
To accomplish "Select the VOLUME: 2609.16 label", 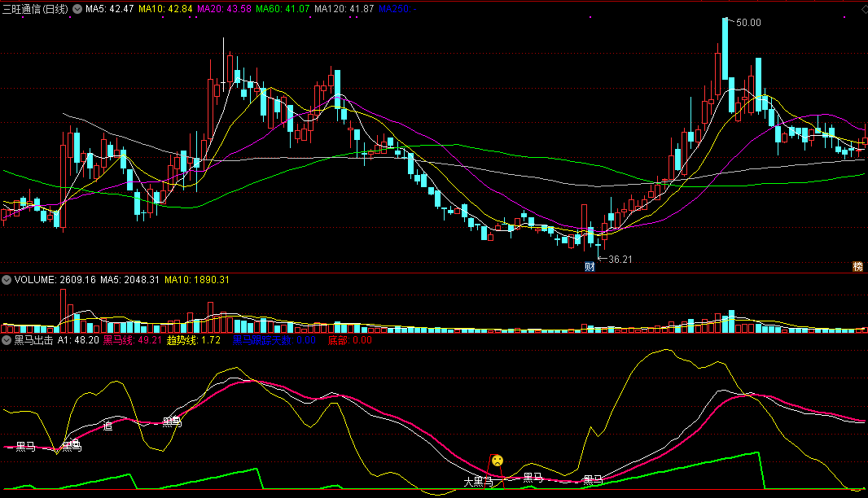I will [55, 280].
